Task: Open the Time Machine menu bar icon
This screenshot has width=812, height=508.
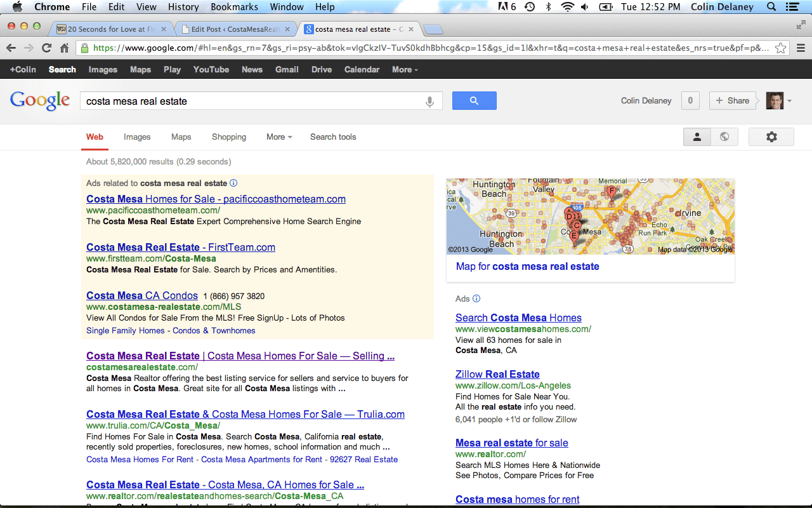Action: [x=529, y=7]
